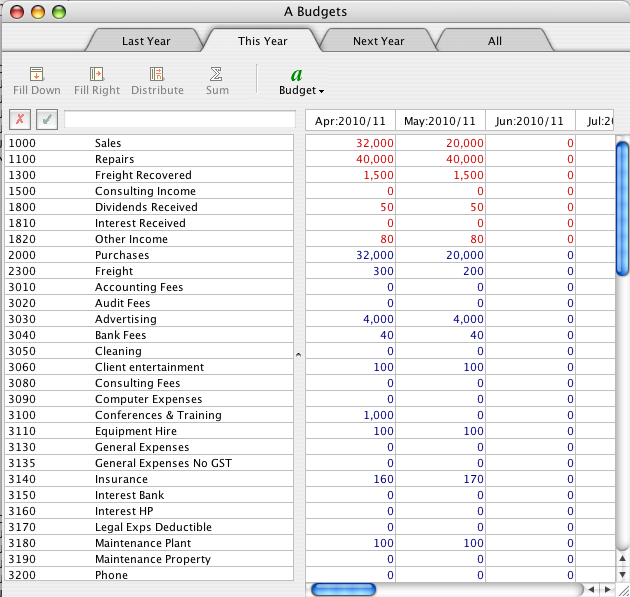
Task: Switch to the Last Year tab
Action: coord(146,41)
